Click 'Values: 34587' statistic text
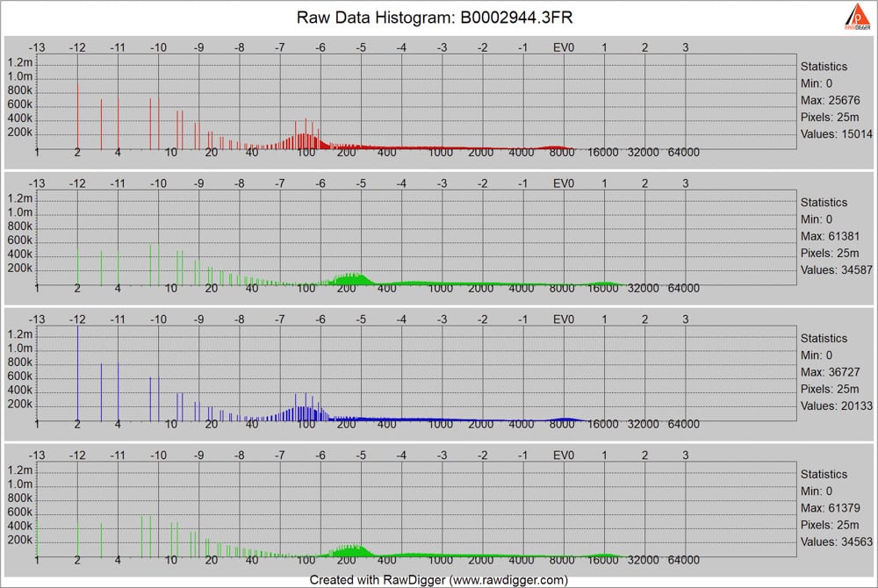This screenshot has width=878, height=588. point(836,269)
